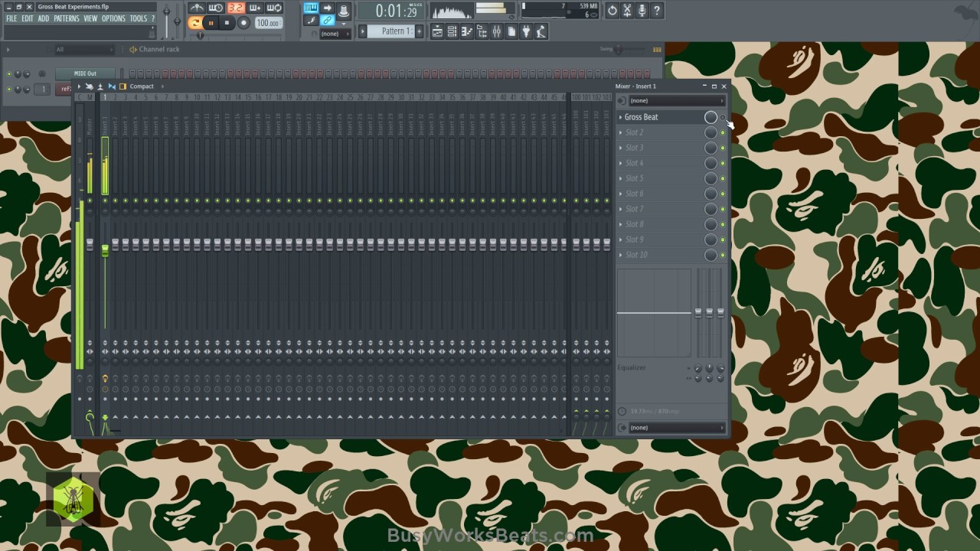This screenshot has width=980, height=551.
Task: Open the VIEW menu
Action: pos(90,19)
